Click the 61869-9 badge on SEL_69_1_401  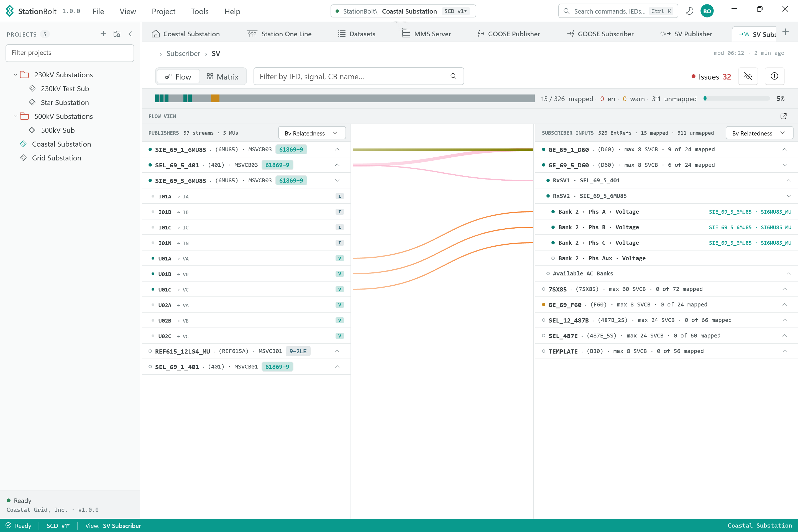277,367
